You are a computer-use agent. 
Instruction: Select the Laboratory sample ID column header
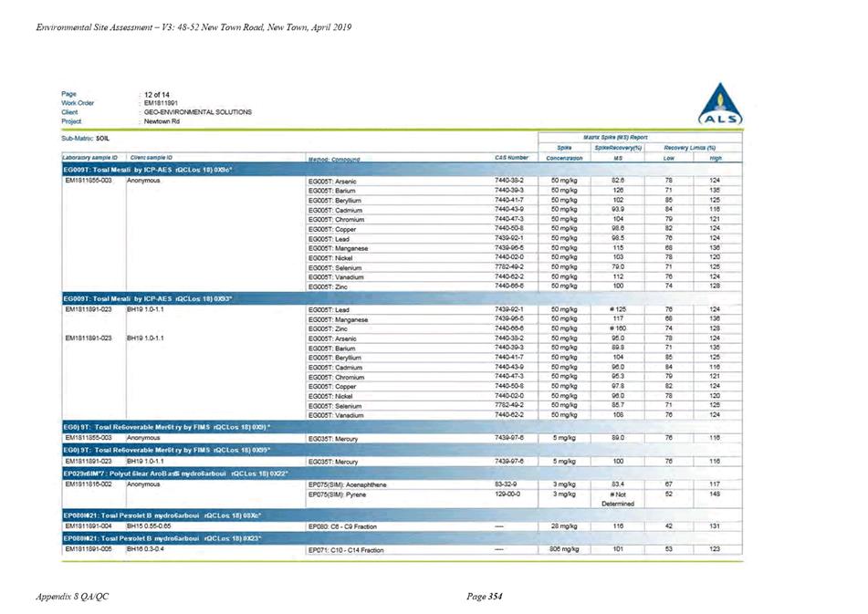90,158
